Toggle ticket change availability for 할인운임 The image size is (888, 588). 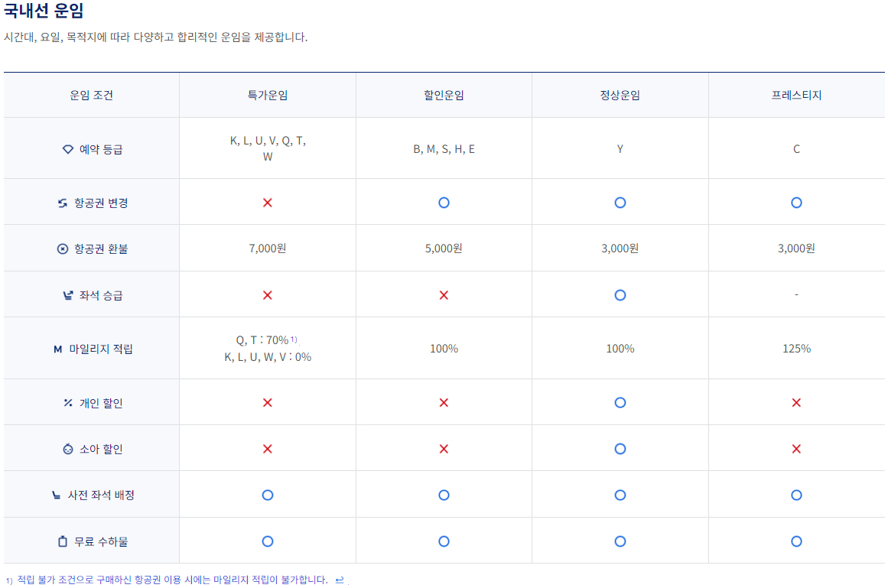[x=444, y=203]
